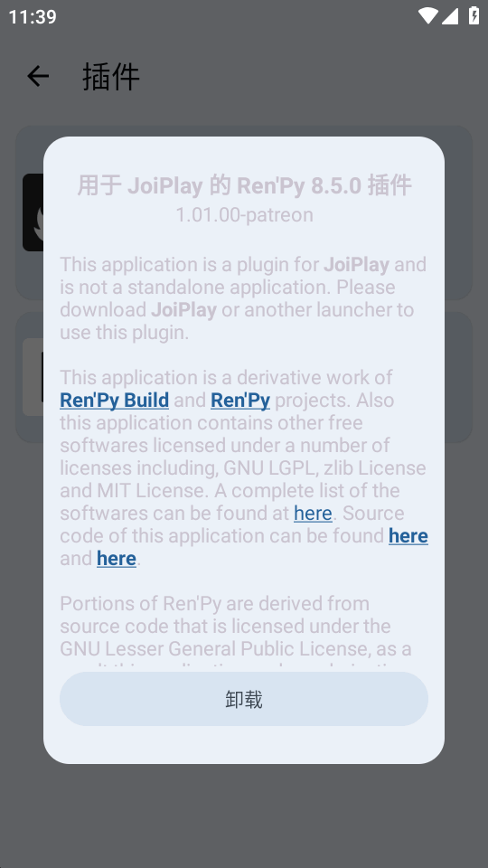Image resolution: width=488 pixels, height=868 pixels.
Task: Tap the Ren'Py 8.5.0 plugin dialog title
Action: [244, 185]
